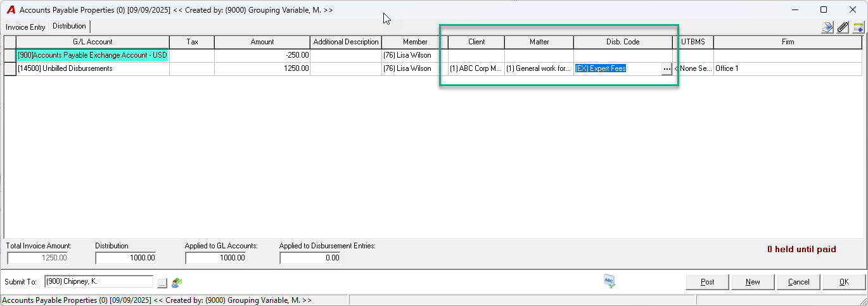Select the Distribution tab
The height and width of the screenshot is (306, 868).
click(x=69, y=26)
